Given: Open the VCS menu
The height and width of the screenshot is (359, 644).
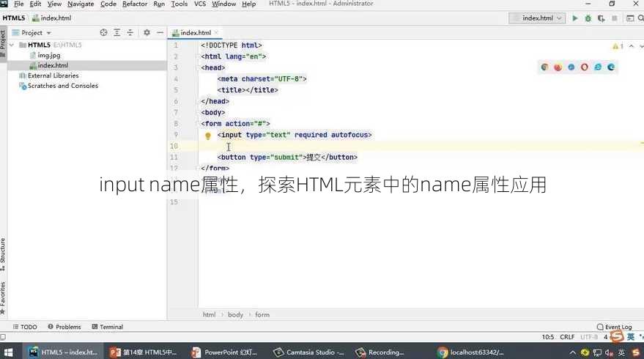Looking at the screenshot, I should pos(199,4).
